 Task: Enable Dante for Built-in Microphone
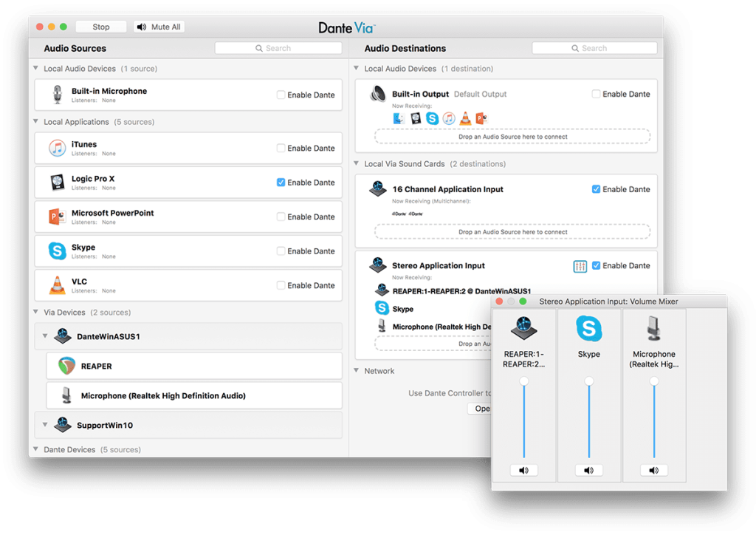[281, 95]
